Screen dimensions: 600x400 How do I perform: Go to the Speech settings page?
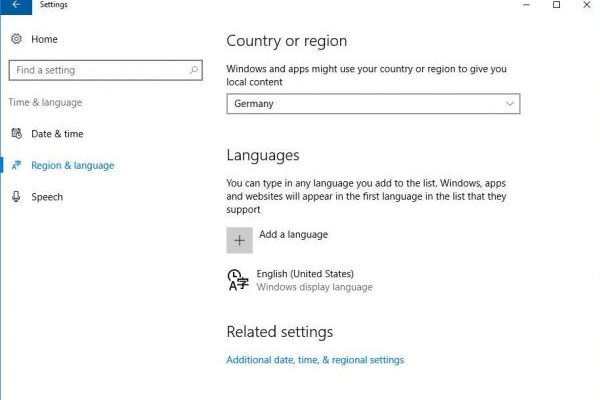click(x=47, y=197)
